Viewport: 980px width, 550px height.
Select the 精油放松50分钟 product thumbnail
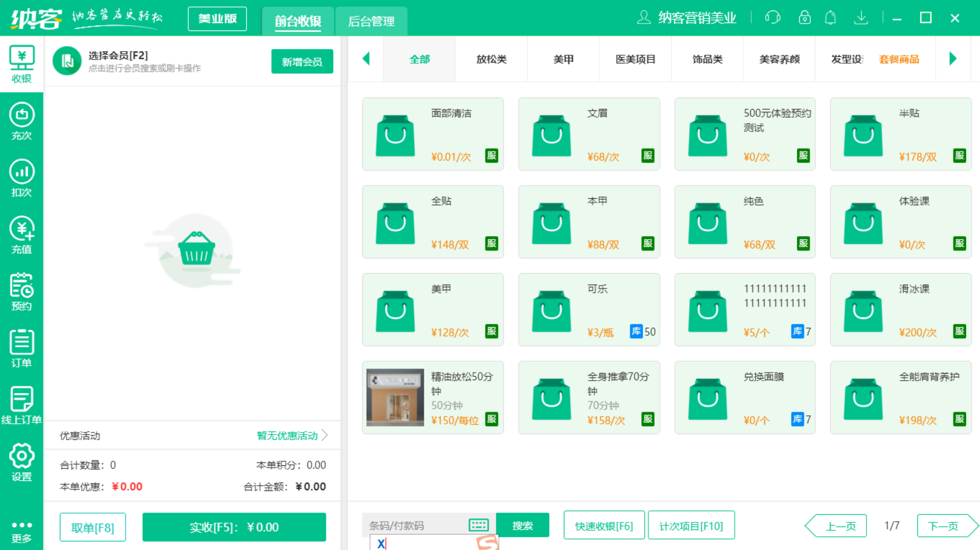click(394, 397)
